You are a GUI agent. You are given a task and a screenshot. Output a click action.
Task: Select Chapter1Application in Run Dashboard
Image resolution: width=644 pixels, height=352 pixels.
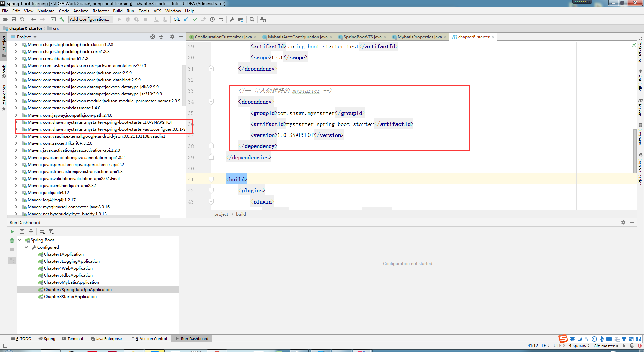[x=63, y=254]
